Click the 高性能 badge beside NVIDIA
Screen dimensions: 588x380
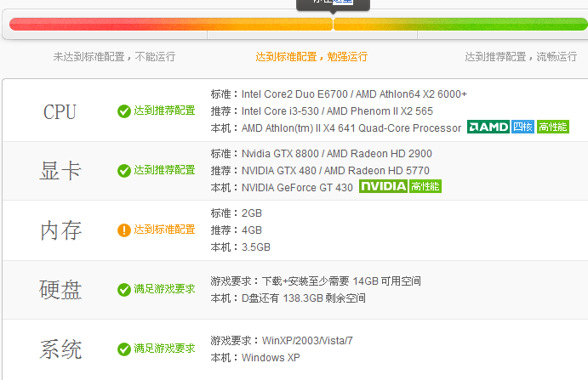coord(425,187)
